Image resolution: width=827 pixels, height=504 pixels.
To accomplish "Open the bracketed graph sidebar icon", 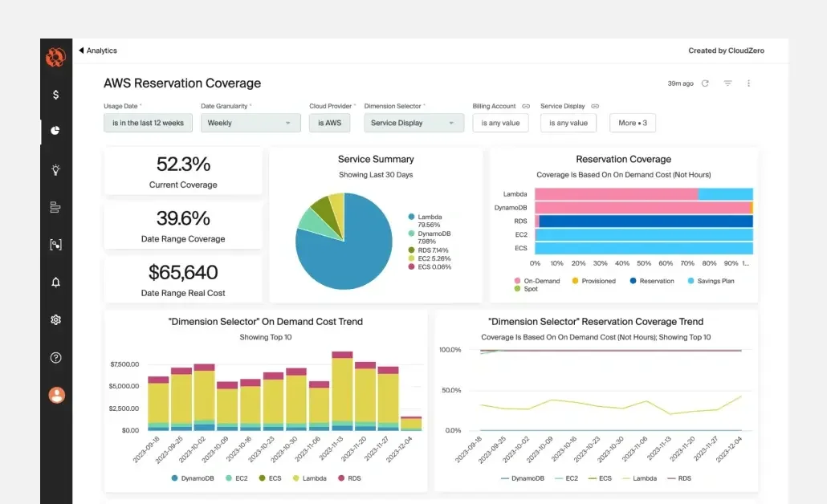I will 55,245.
